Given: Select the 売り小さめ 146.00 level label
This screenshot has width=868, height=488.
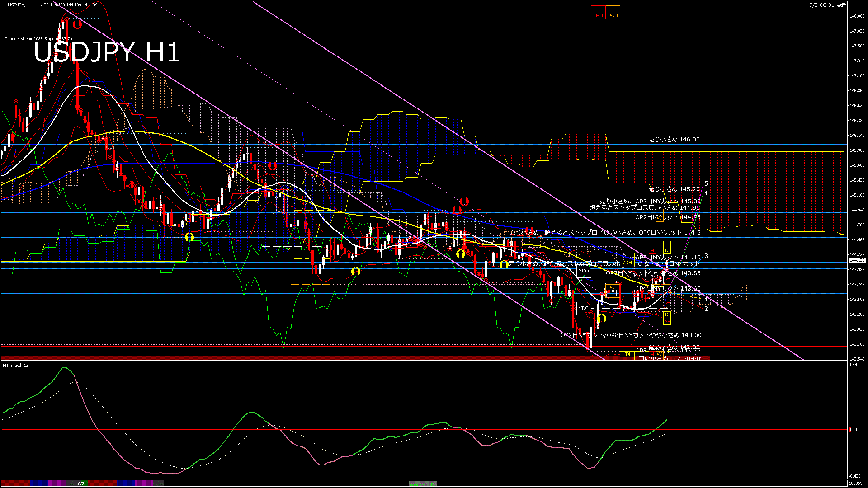Looking at the screenshot, I should (674, 140).
